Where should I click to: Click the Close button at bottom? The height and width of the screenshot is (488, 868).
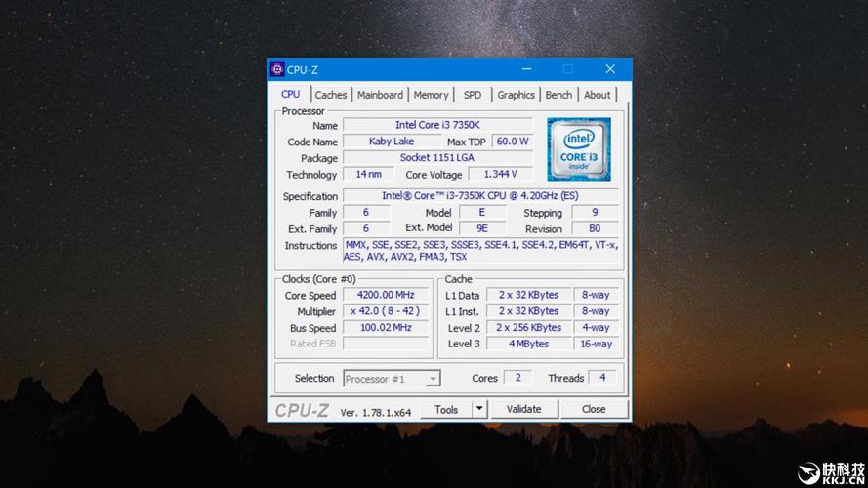point(594,410)
